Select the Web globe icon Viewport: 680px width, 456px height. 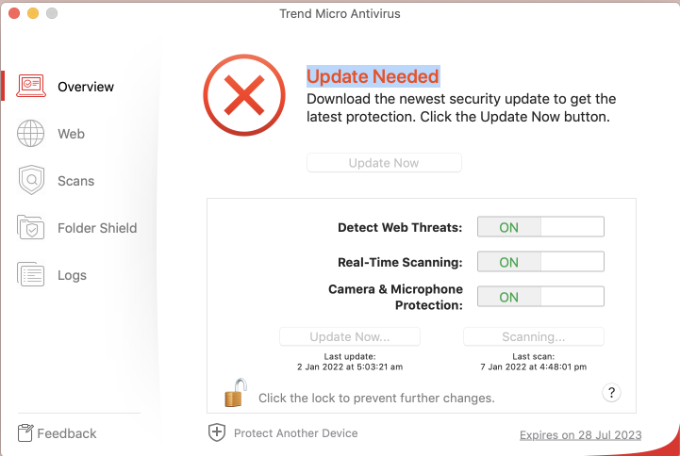click(31, 133)
